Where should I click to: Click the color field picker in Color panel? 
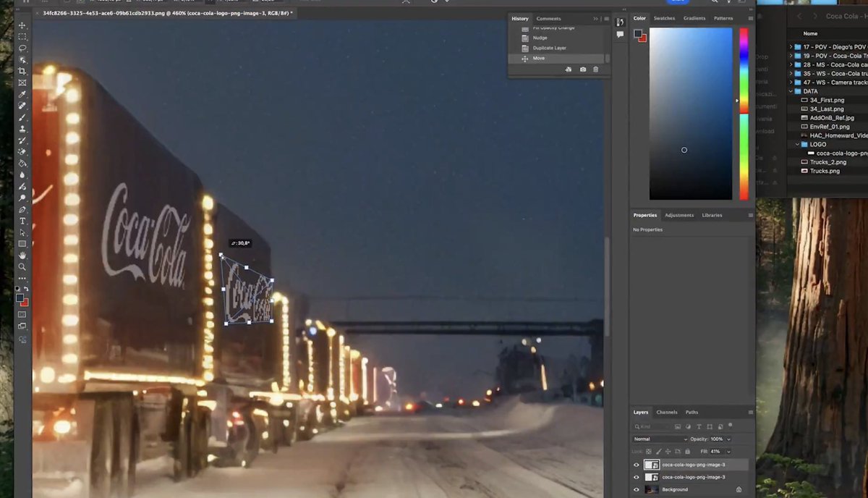(691, 114)
